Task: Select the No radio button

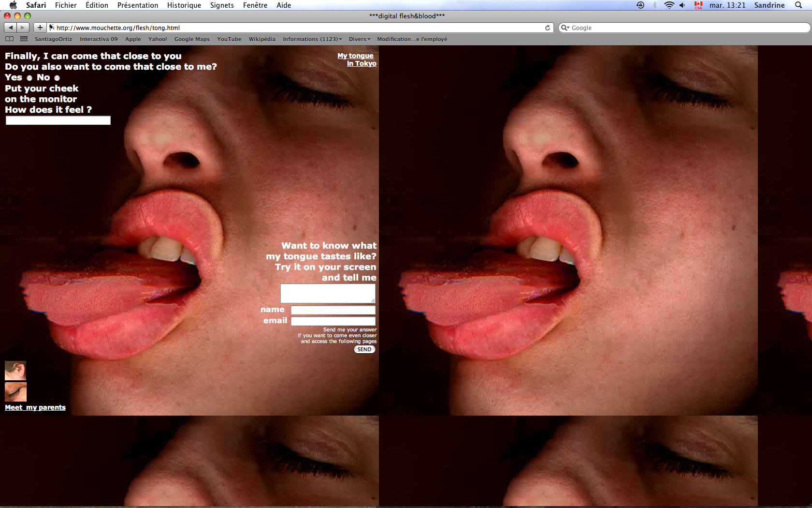Action: (x=57, y=78)
